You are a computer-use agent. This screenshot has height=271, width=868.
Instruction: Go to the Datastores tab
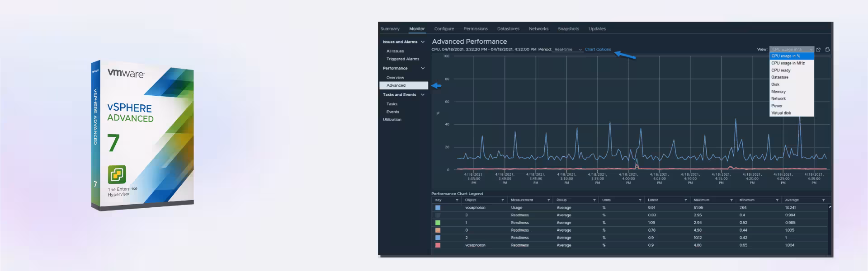pyautogui.click(x=508, y=29)
